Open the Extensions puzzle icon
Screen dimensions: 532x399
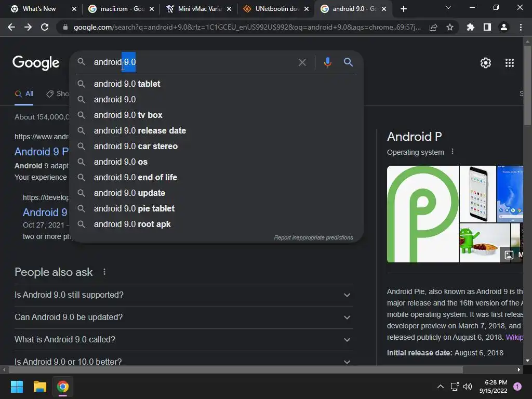point(470,27)
